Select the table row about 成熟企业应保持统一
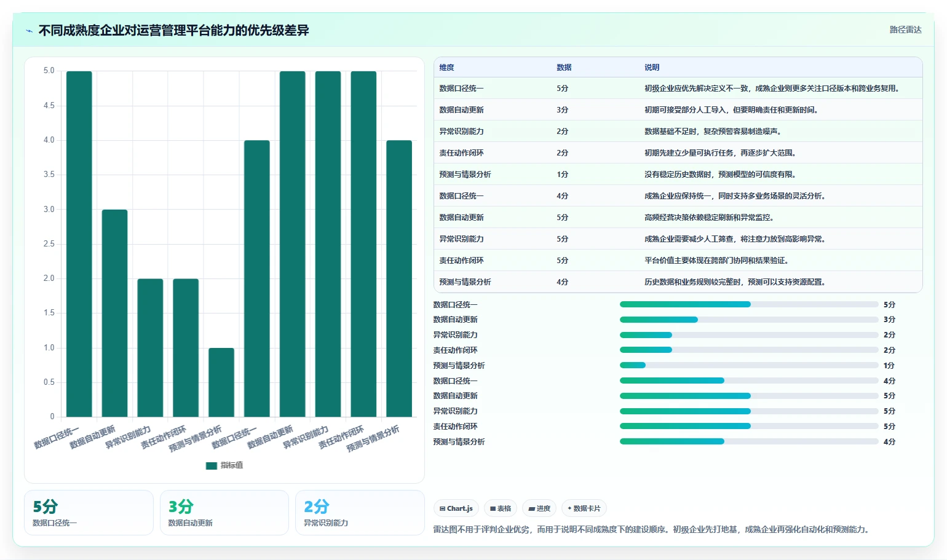 [x=678, y=196]
